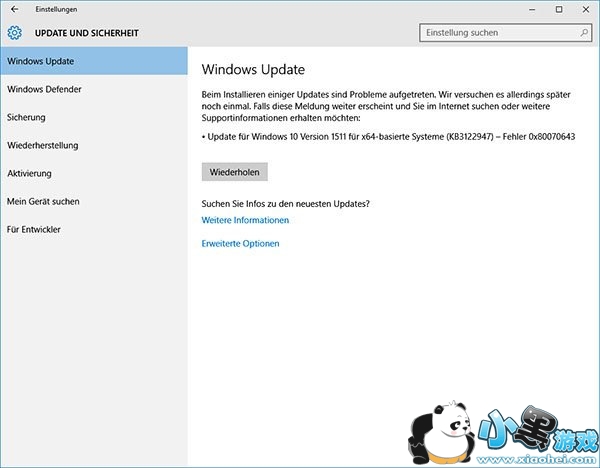
Task: Open Erweiterte Optionen link
Action: [240, 243]
